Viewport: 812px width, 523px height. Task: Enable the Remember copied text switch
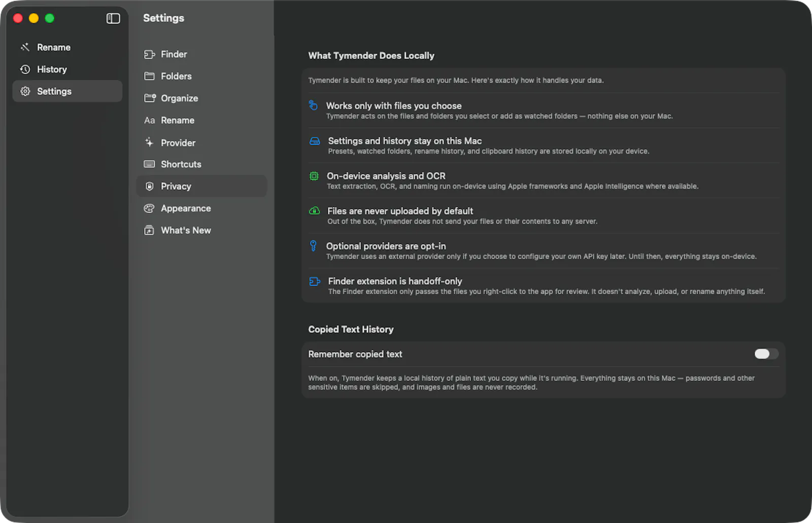766,354
